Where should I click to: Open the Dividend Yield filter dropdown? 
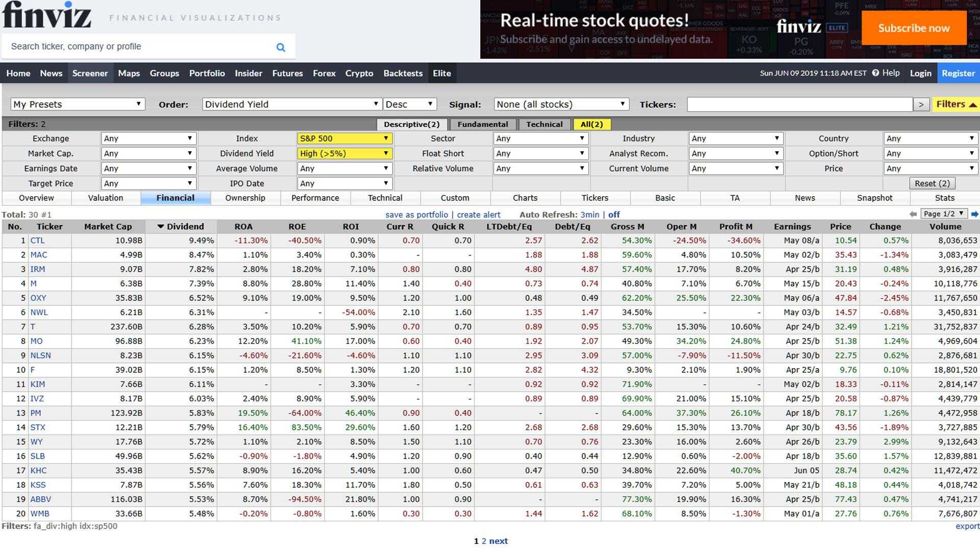344,153
